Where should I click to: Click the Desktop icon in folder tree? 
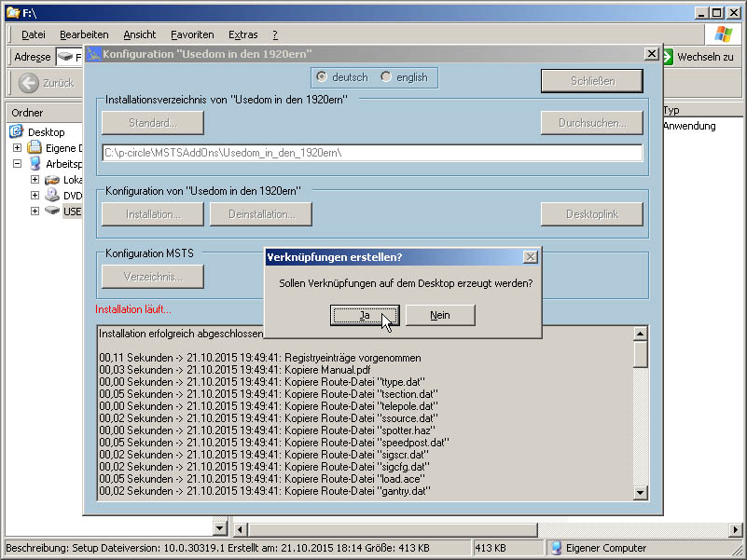[16, 132]
